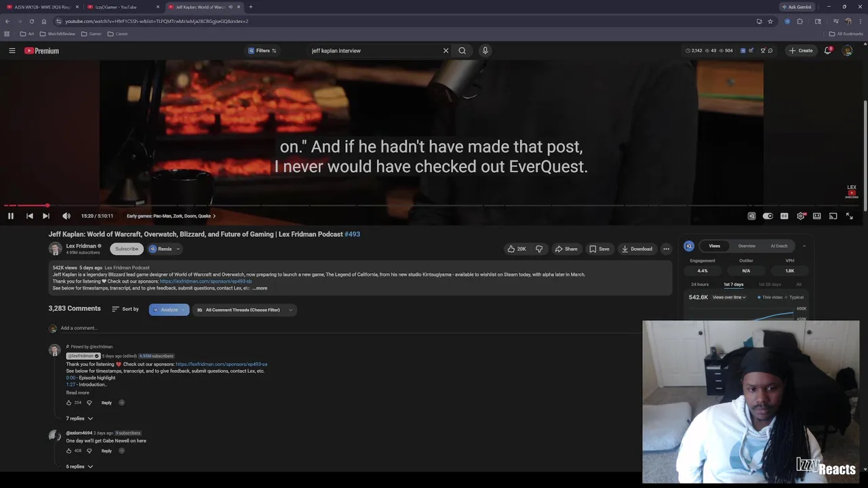Open Chrome extensions puzzle icon
Viewport: 868px width, 488px height.
click(x=800, y=21)
